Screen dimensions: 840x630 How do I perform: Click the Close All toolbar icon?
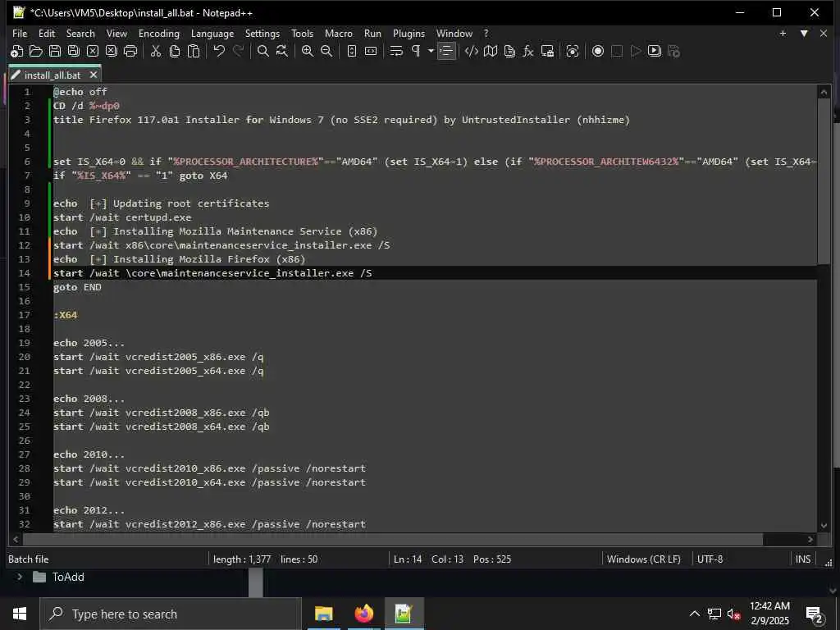click(112, 52)
